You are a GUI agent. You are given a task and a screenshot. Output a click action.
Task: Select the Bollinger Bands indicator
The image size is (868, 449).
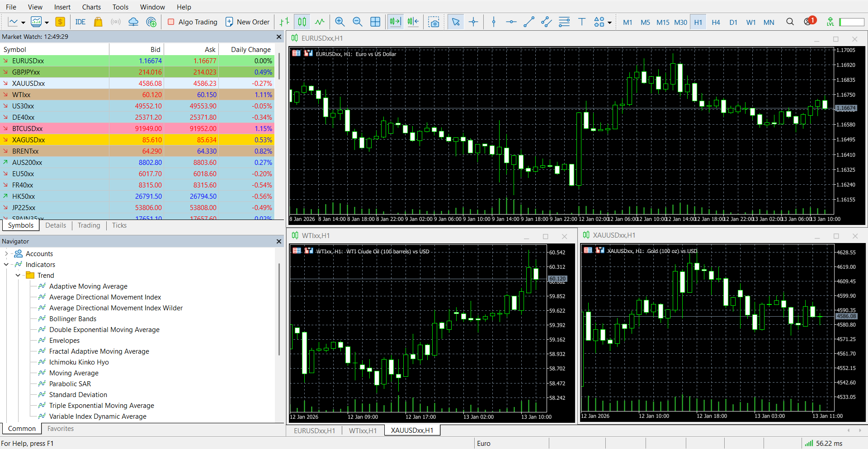(x=73, y=319)
